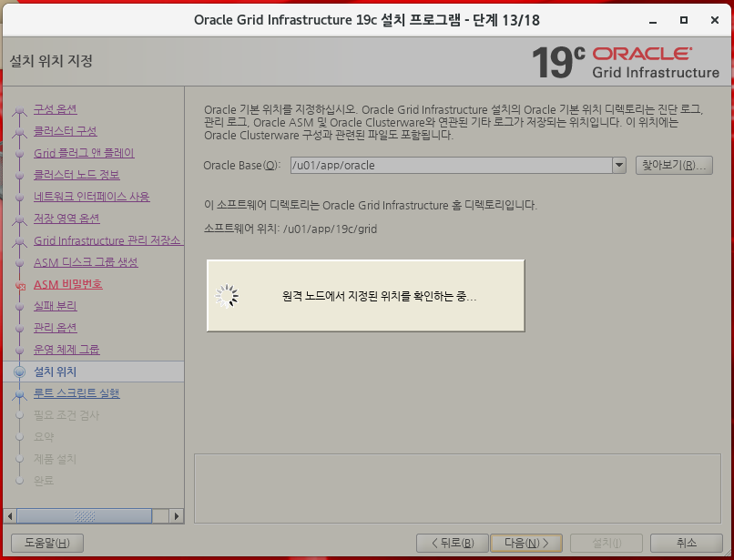734x560 pixels.
Task: Open 루트 스크립트 실행 step
Action: tap(76, 393)
